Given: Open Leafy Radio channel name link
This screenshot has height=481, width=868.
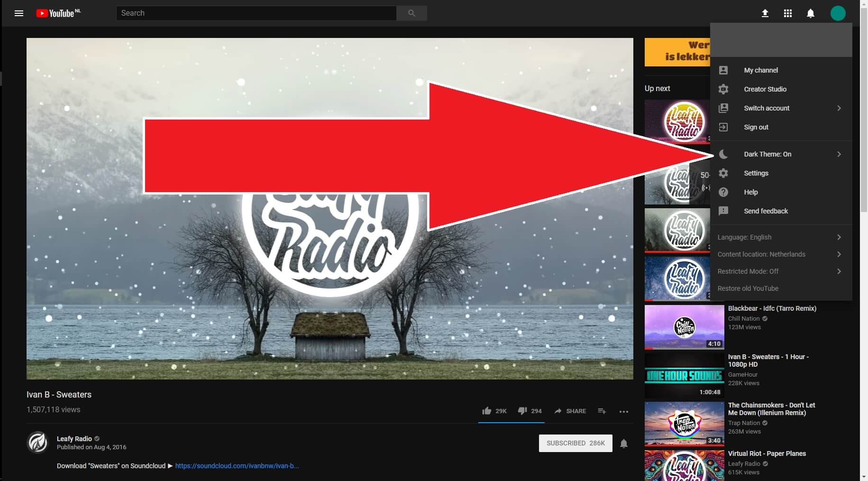Looking at the screenshot, I should coord(74,439).
